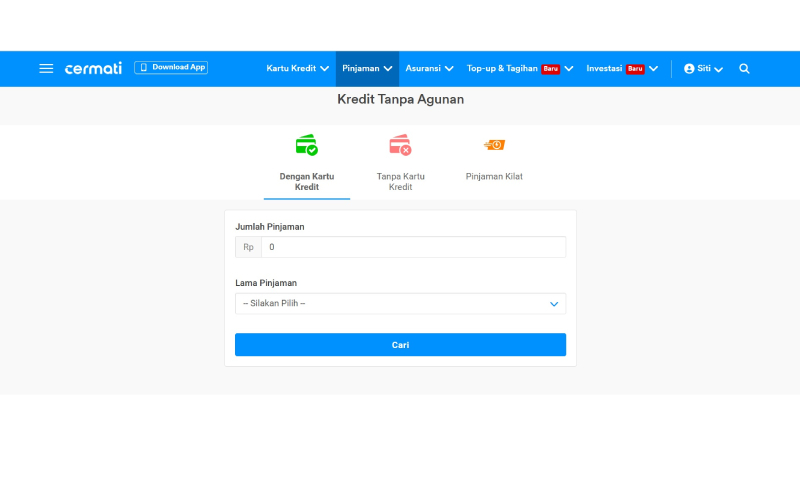Open the Investasi menu

pyautogui.click(x=621, y=68)
